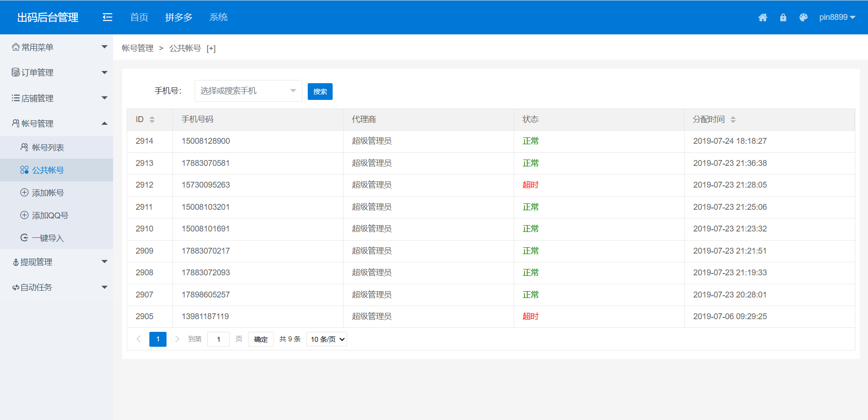
Task: Open the 手机号 search dropdown
Action: pos(248,91)
